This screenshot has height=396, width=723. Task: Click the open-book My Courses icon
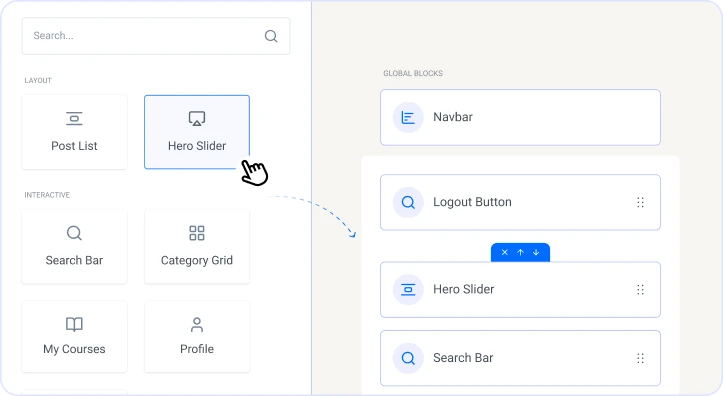pos(74,324)
